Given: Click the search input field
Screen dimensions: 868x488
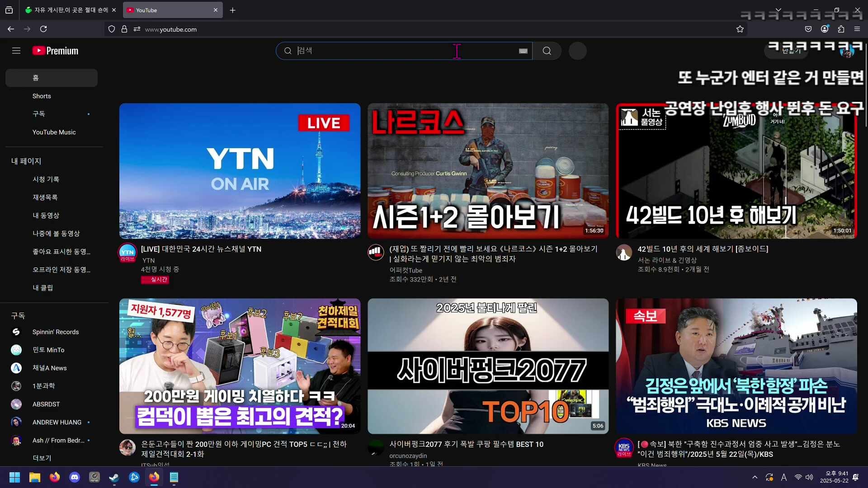Looking at the screenshot, I should (405, 51).
